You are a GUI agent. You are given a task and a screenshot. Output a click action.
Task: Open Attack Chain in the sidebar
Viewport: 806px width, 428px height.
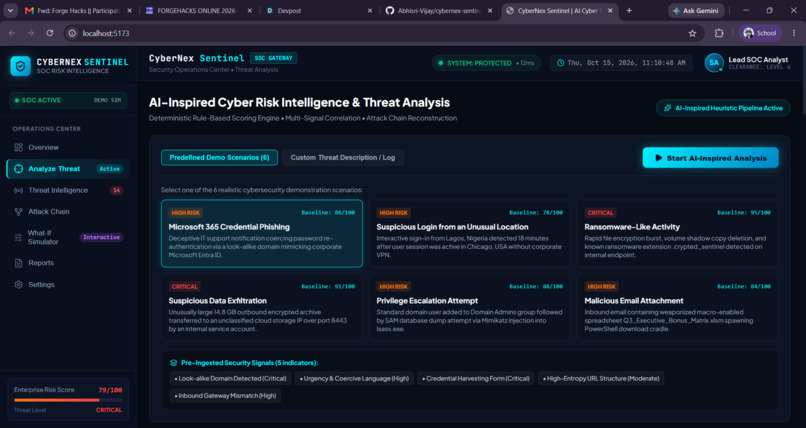(x=67, y=212)
